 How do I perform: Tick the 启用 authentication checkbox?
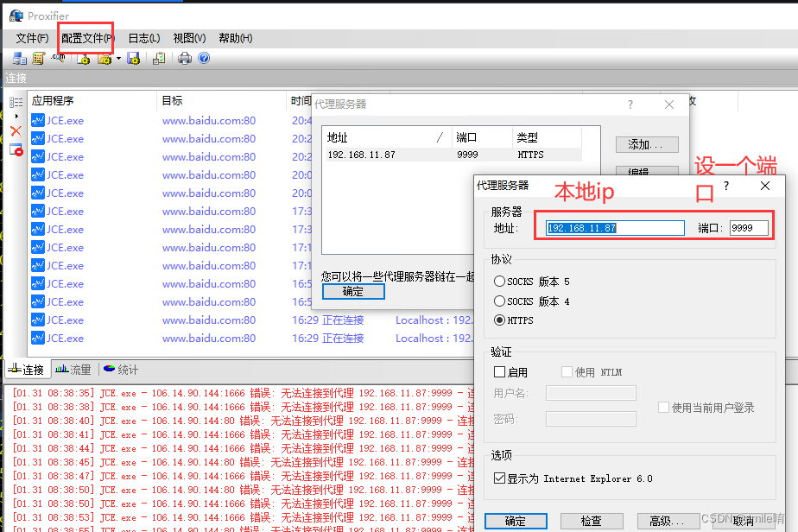pyautogui.click(x=500, y=372)
